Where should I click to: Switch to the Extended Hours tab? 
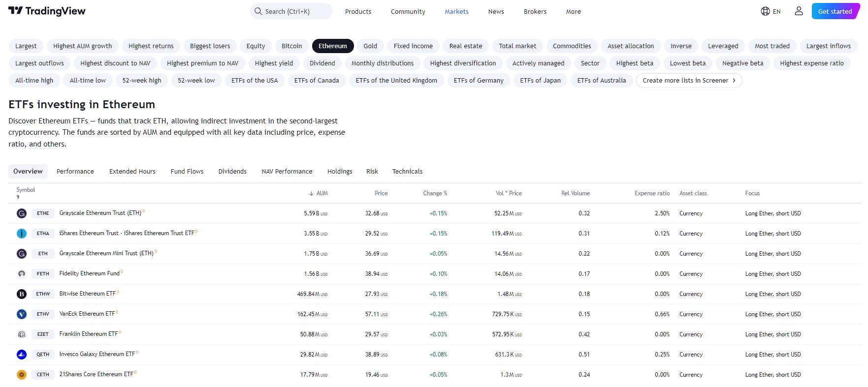tap(132, 171)
